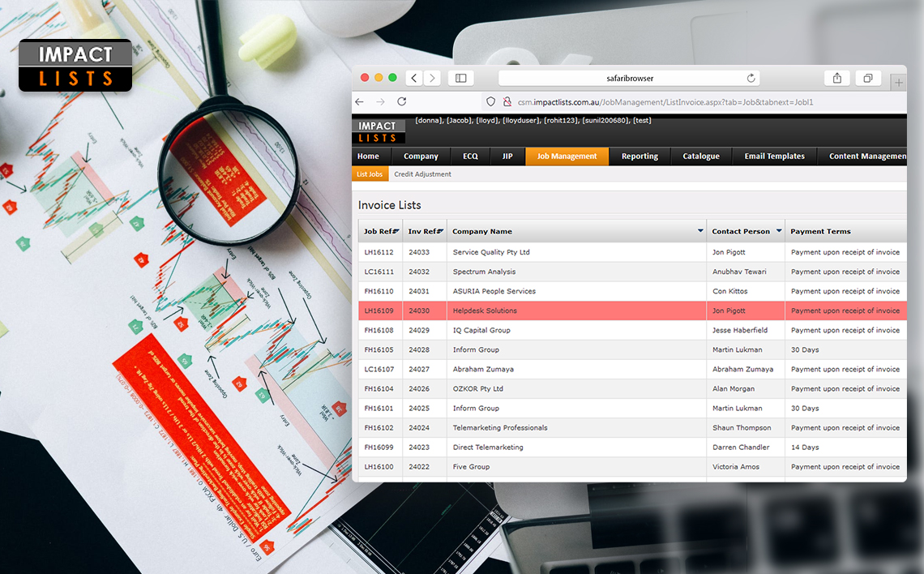Go forward using Safari's forward chevron

point(433,78)
